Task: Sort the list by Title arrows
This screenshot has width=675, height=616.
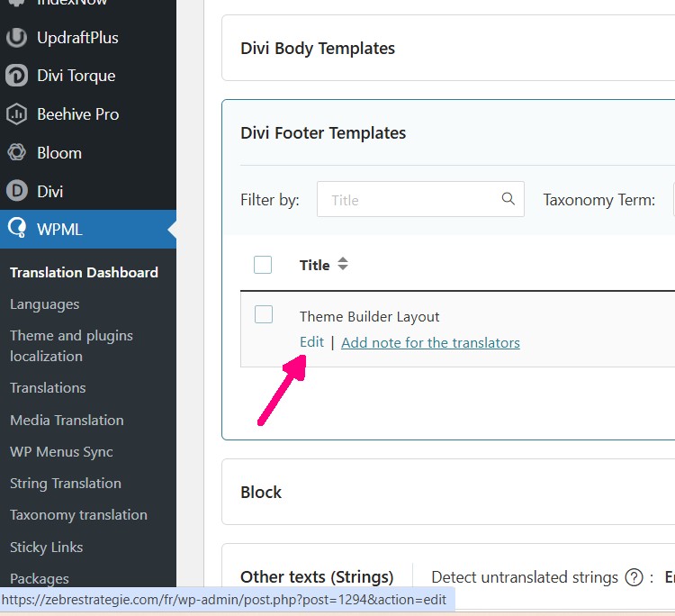Action: click(x=343, y=265)
